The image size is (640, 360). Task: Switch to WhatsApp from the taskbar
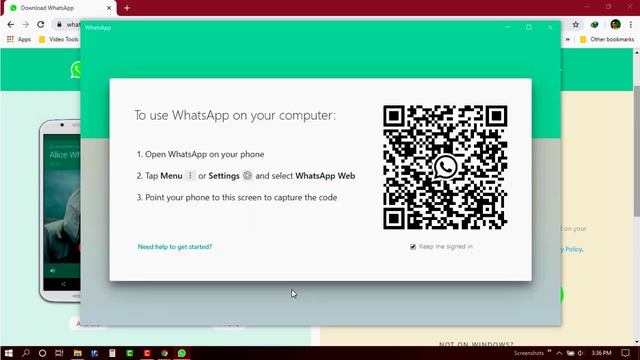182,353
